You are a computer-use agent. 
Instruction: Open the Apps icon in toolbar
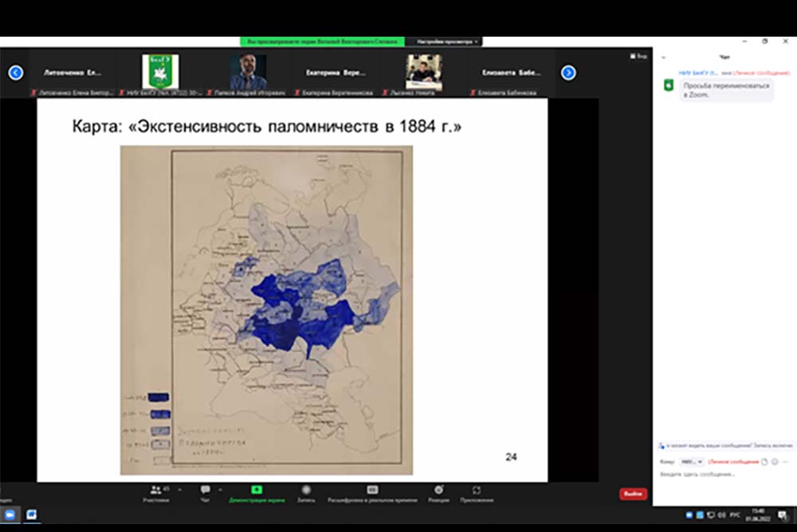pyautogui.click(x=477, y=491)
